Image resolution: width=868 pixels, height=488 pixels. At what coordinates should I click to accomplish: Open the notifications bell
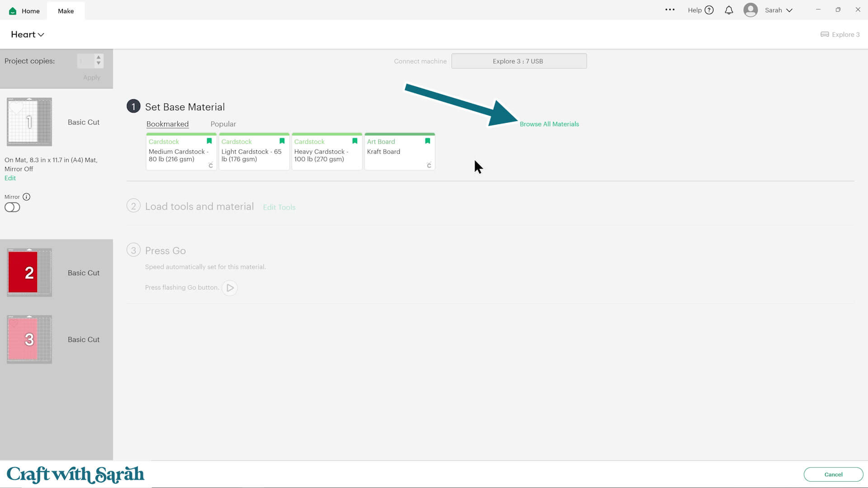click(x=729, y=10)
